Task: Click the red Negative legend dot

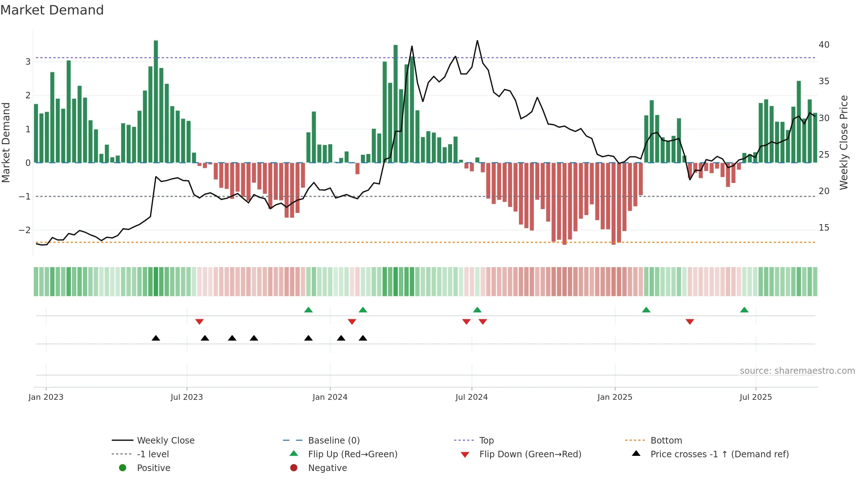Action: point(294,468)
